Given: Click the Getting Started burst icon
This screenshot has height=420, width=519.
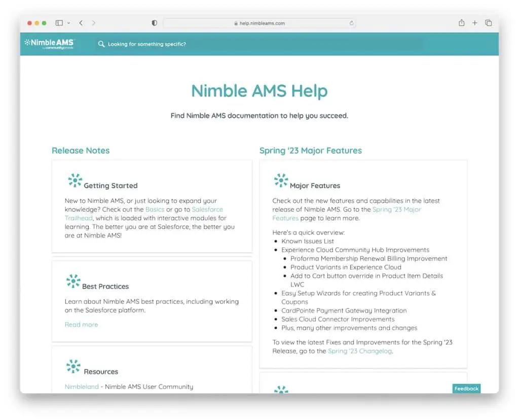Looking at the screenshot, I should (75, 180).
